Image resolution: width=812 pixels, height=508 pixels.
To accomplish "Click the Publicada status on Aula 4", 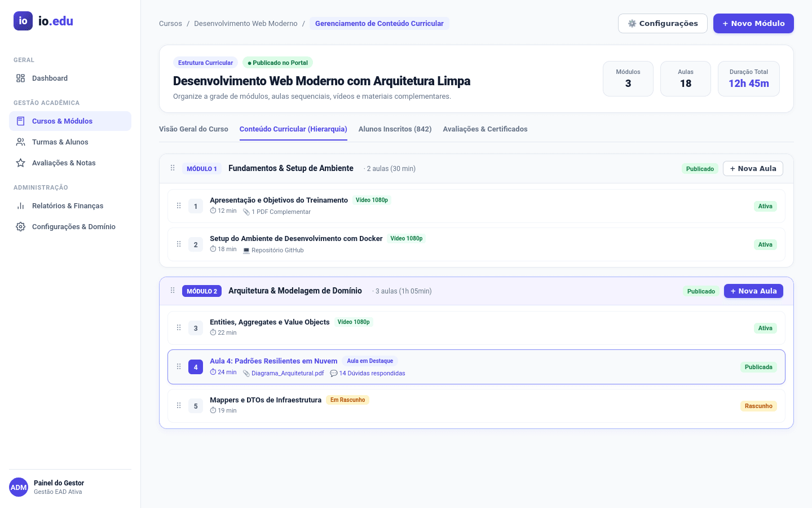I will (x=758, y=367).
